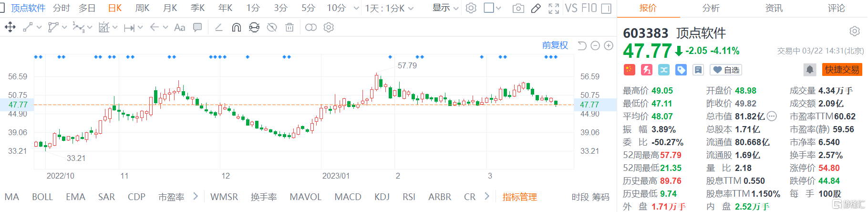Open the 分析 analysis tab
868x212 pixels.
(711, 8)
